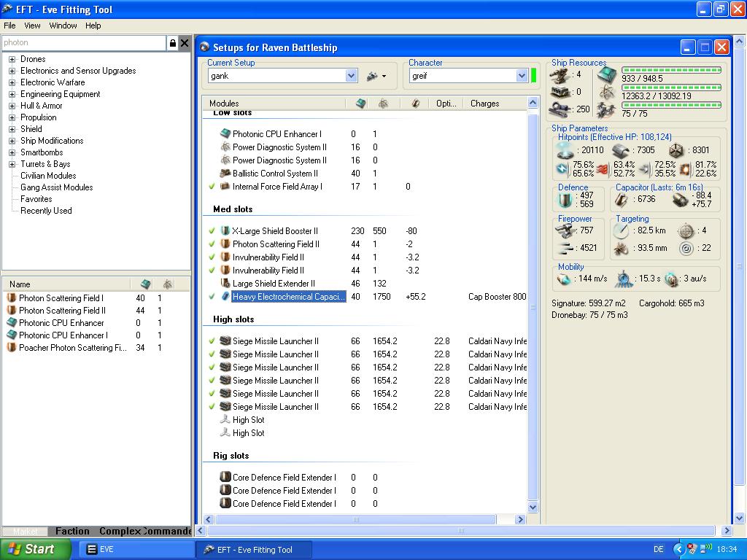Switch to the Faction tab
This screenshot has width=747, height=560.
pos(72,531)
